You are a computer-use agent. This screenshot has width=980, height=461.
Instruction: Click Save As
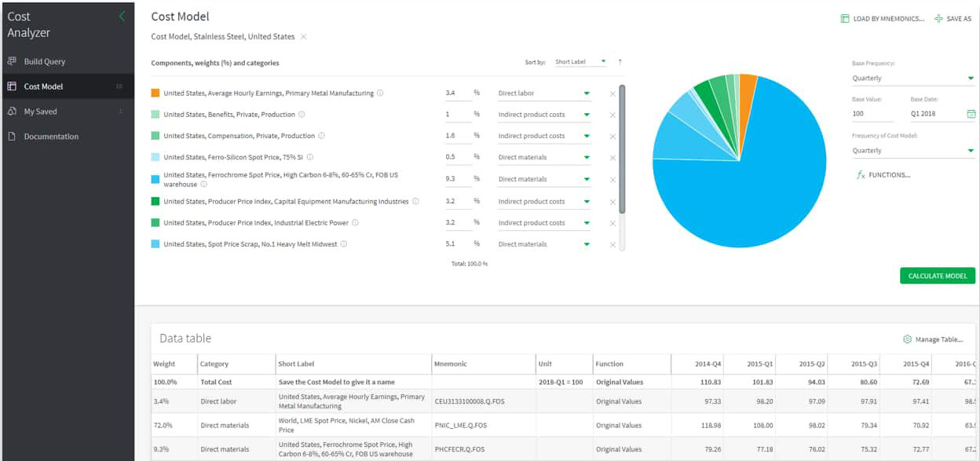(x=953, y=19)
